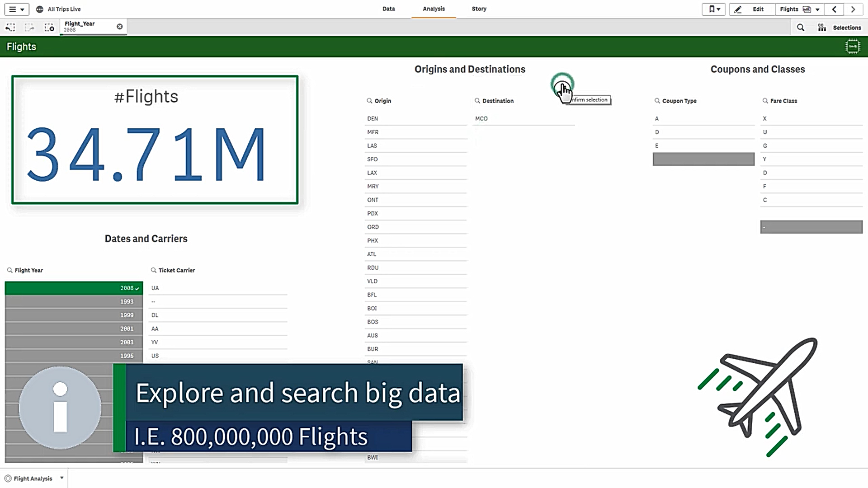Select Fare Class X
The width and height of the screenshot is (868, 488).
811,118
